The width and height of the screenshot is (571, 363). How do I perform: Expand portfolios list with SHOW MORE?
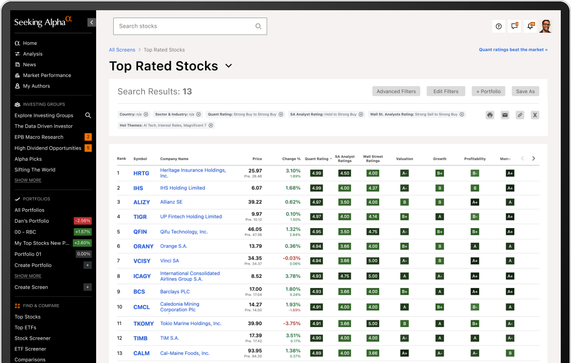(x=28, y=276)
